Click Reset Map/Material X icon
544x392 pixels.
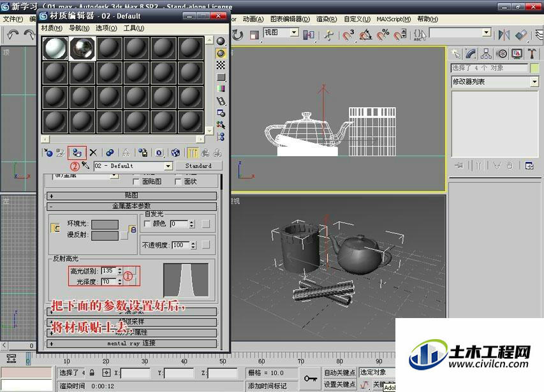click(x=93, y=153)
